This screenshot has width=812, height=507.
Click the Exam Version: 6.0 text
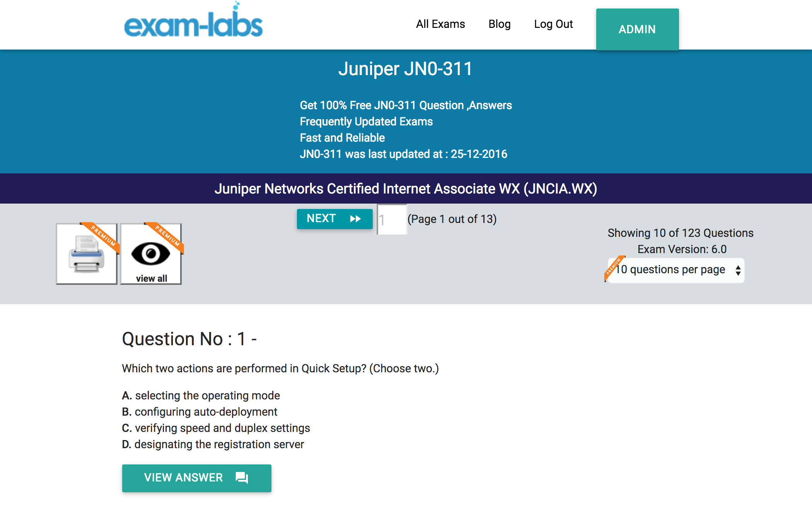[682, 249]
